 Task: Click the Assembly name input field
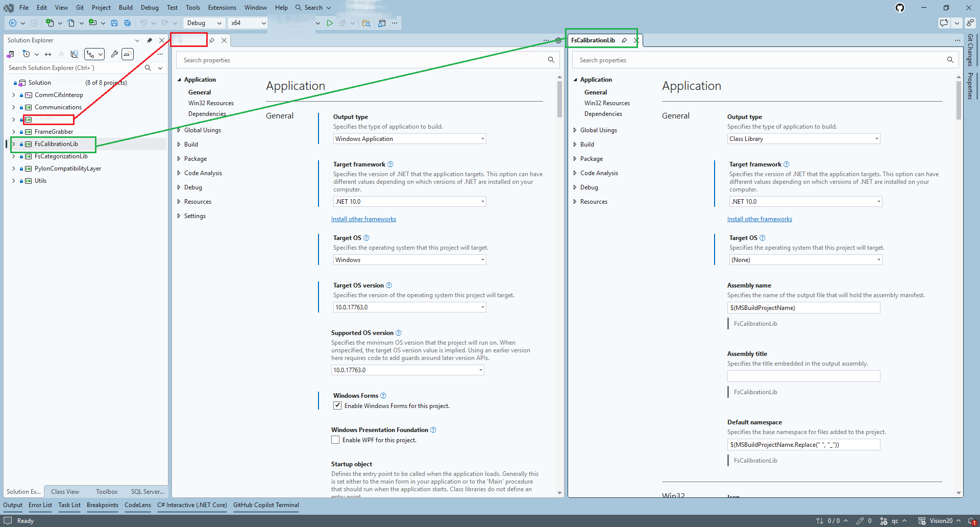point(804,308)
